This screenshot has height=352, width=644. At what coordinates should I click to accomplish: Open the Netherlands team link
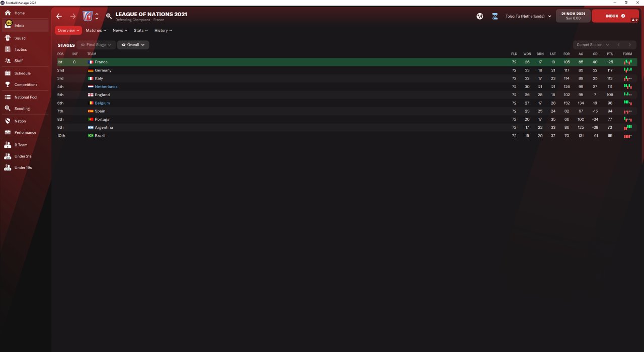click(106, 86)
